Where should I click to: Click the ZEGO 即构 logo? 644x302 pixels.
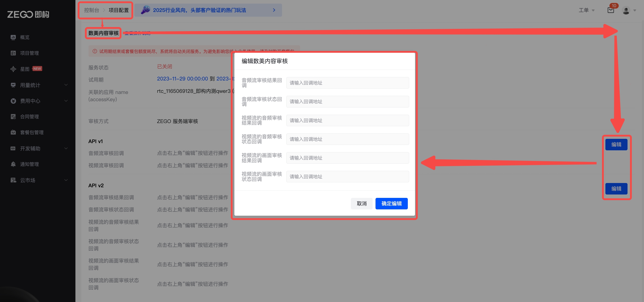tap(28, 14)
